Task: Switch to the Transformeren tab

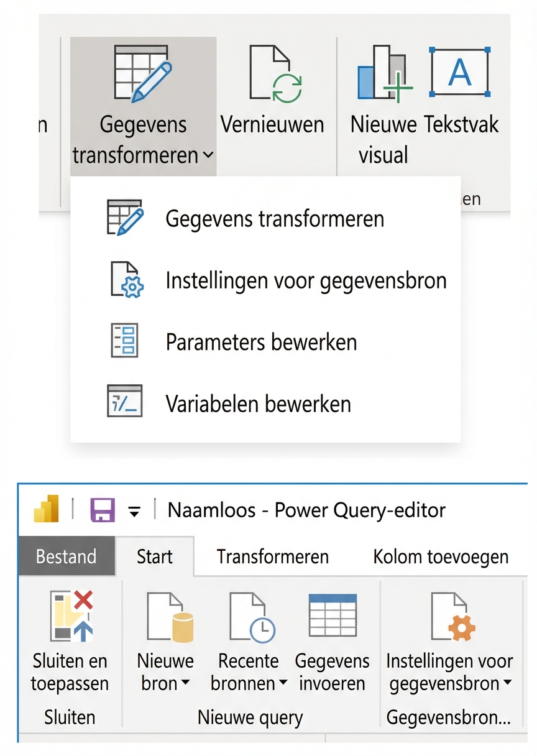Action: coord(272,556)
